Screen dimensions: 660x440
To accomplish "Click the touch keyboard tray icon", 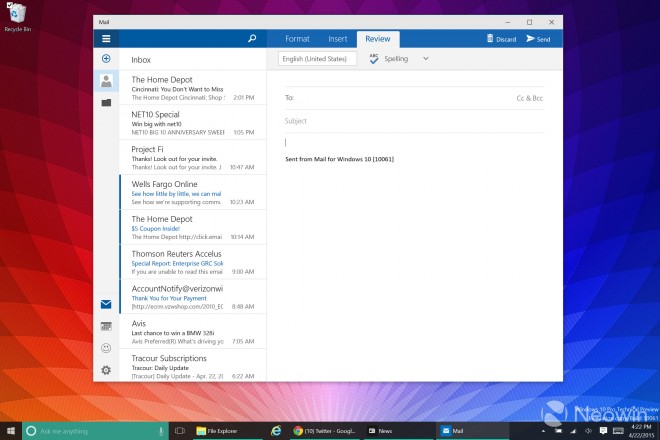I will (x=618, y=430).
